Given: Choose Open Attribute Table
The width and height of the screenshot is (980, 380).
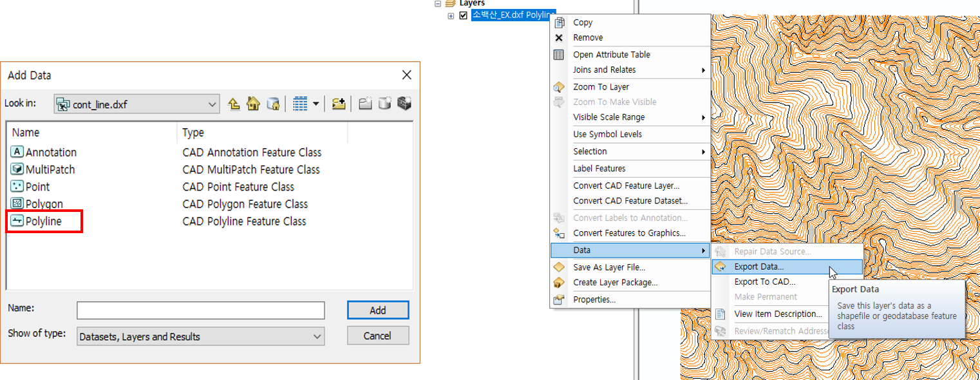Looking at the screenshot, I should click(630, 55).
